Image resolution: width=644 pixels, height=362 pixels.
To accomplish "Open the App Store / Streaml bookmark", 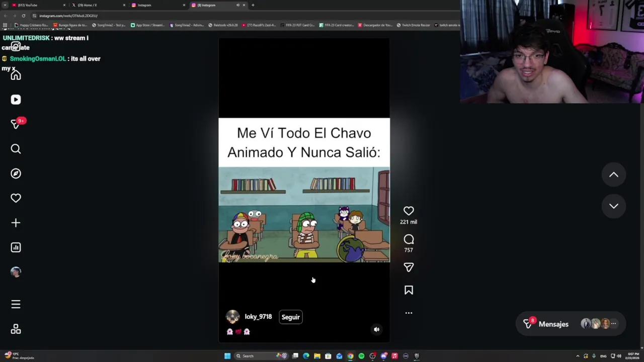I will pos(147,25).
